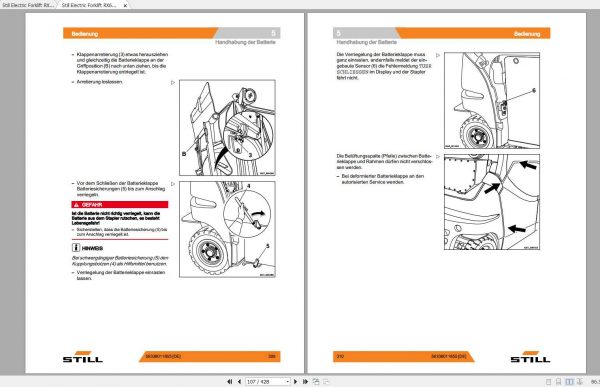Image resolution: width=600 pixels, height=387 pixels.
Task: Go to the next page
Action: click(x=295, y=382)
